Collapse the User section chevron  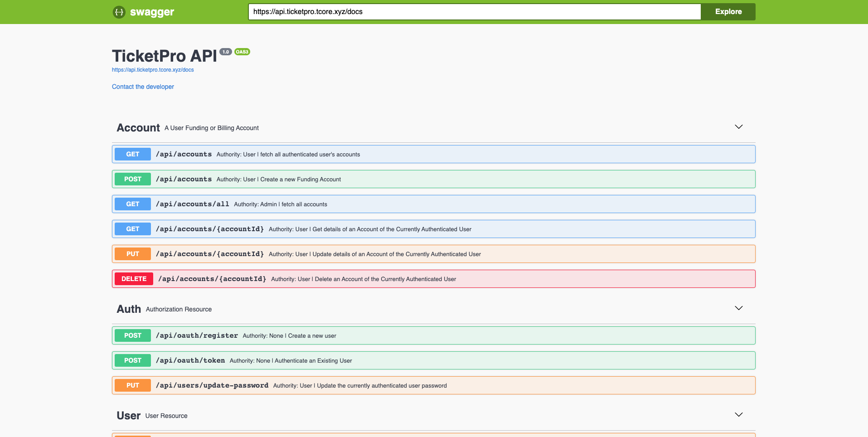pos(739,415)
